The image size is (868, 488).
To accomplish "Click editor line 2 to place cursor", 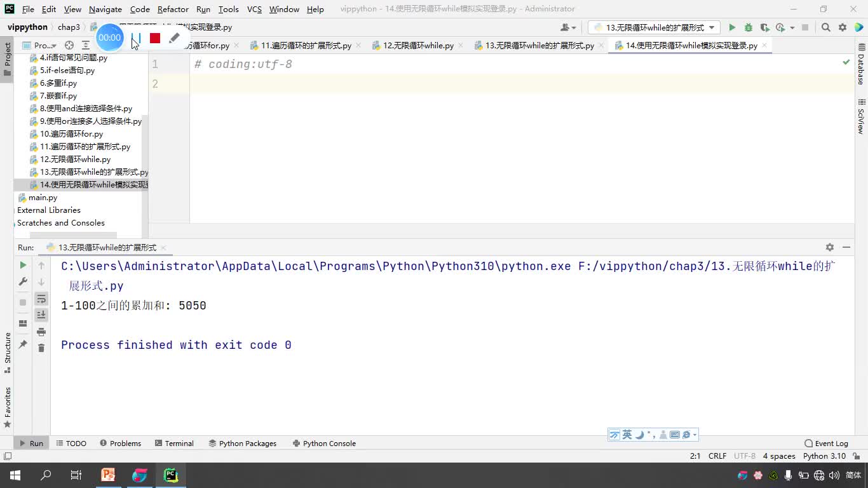I will point(521,84).
